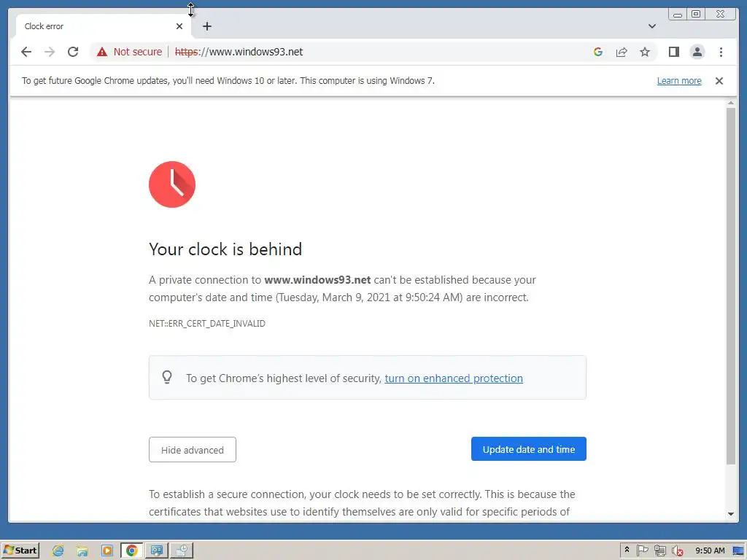Open Windows Explorer folder taskbar icon
Image resolution: width=747 pixels, height=560 pixels.
point(82,551)
